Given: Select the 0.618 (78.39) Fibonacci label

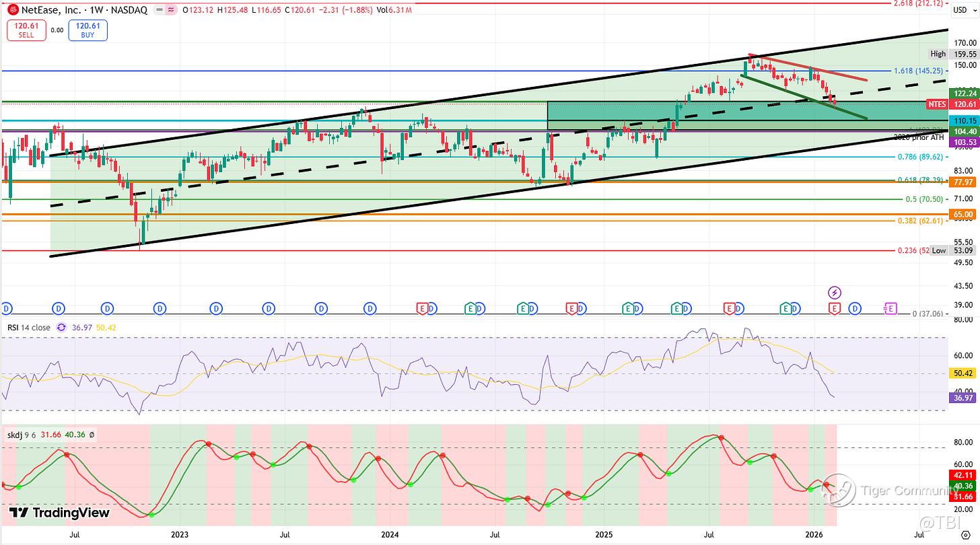Looking at the screenshot, I should click(920, 180).
